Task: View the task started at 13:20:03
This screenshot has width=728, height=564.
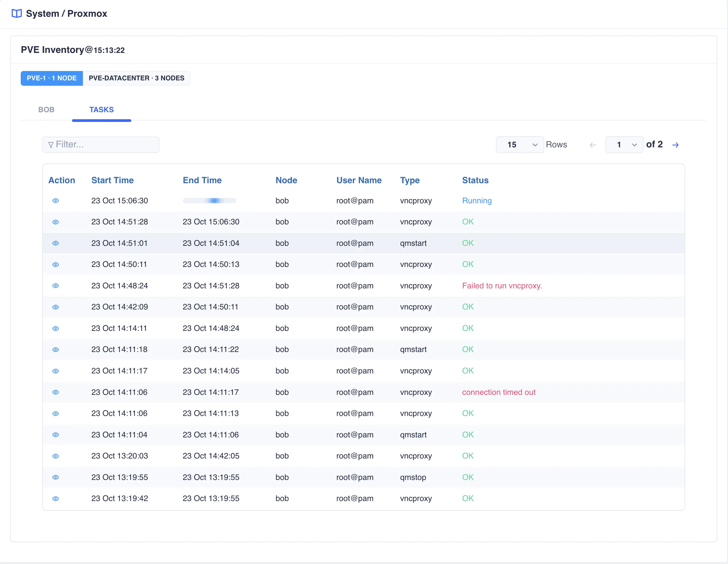Action: tap(56, 456)
